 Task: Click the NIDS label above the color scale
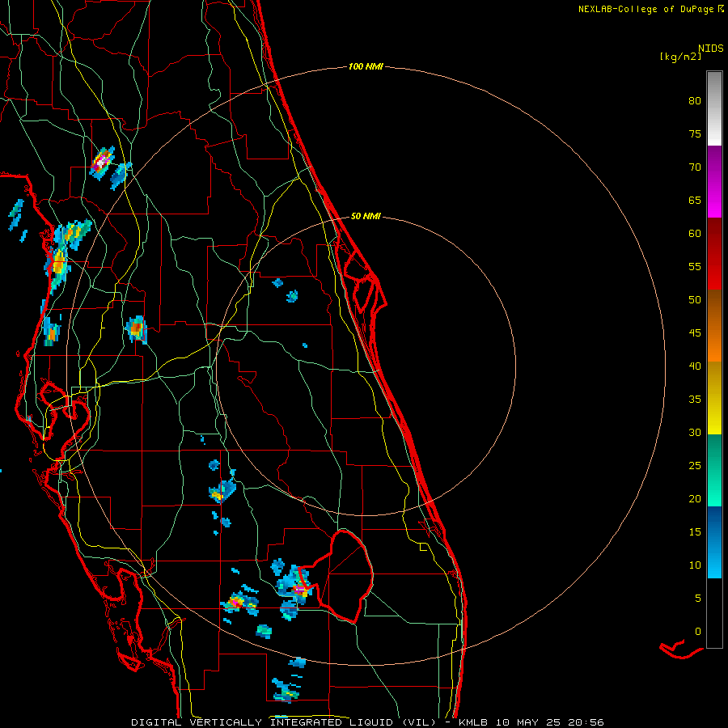coord(710,48)
